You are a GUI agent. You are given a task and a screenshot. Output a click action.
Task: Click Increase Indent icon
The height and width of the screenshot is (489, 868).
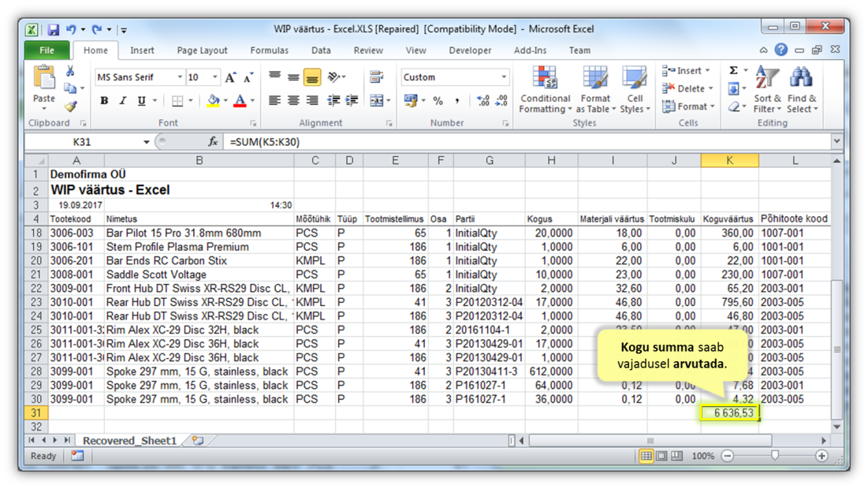pos(352,100)
